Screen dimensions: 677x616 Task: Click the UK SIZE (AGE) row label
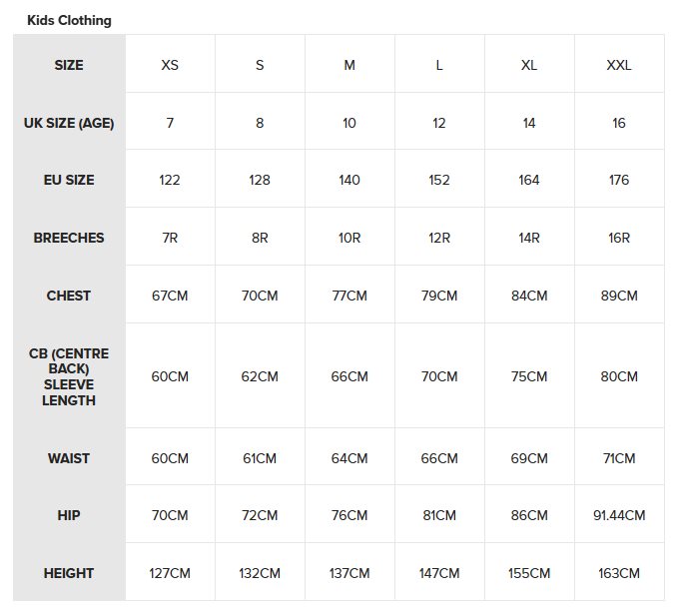point(69,123)
